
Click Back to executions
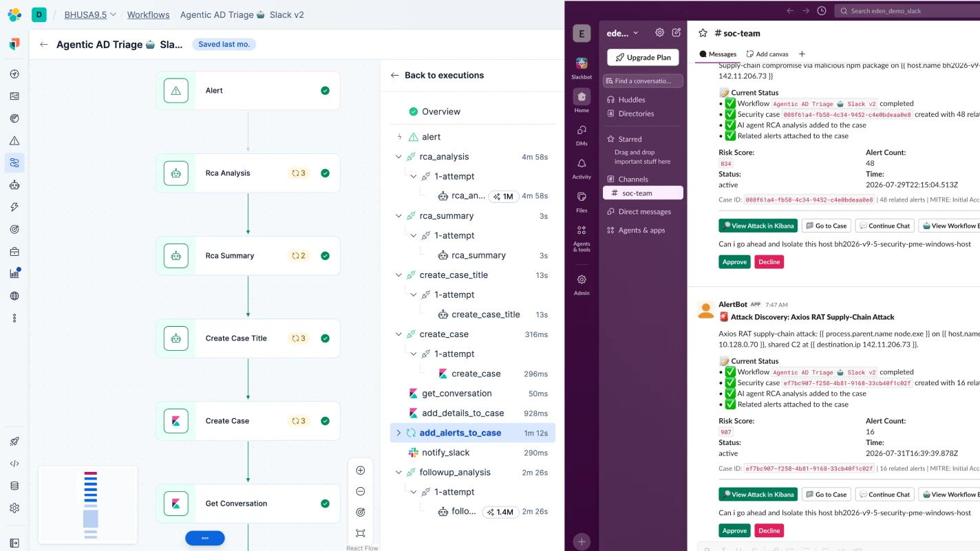(x=437, y=75)
